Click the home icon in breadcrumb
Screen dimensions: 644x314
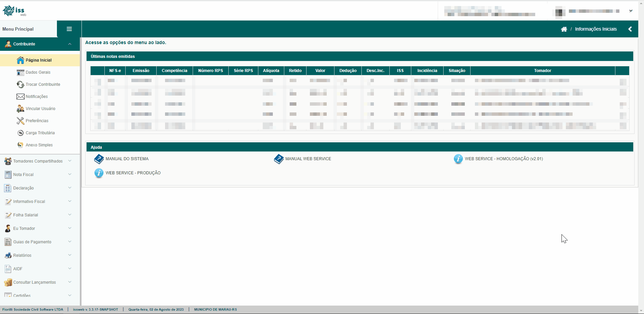tap(564, 29)
